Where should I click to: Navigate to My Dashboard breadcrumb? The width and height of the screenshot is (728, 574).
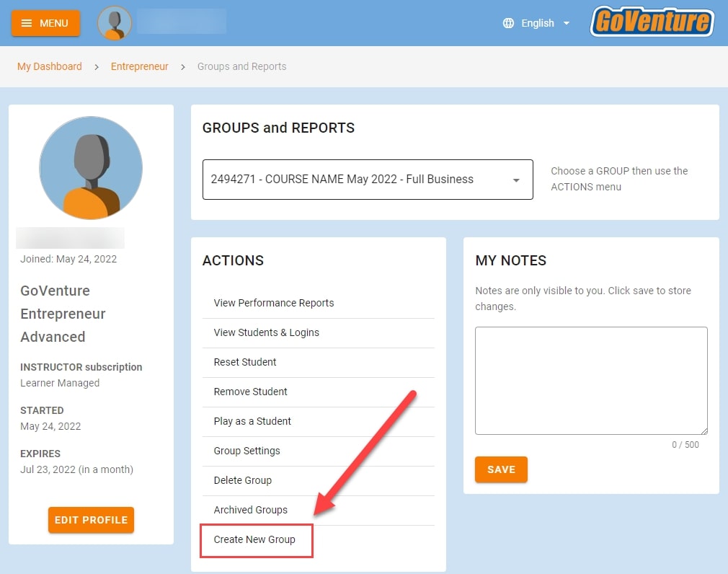[x=49, y=66]
